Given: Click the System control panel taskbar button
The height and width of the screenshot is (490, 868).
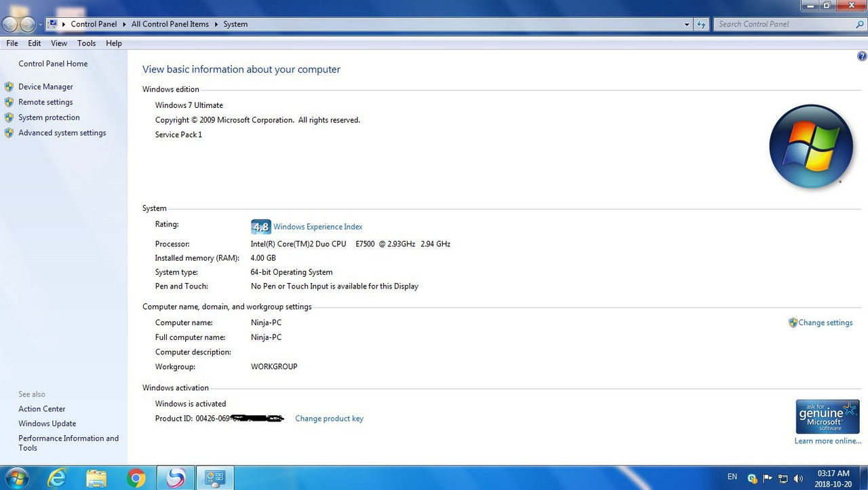Looking at the screenshot, I should (x=216, y=478).
